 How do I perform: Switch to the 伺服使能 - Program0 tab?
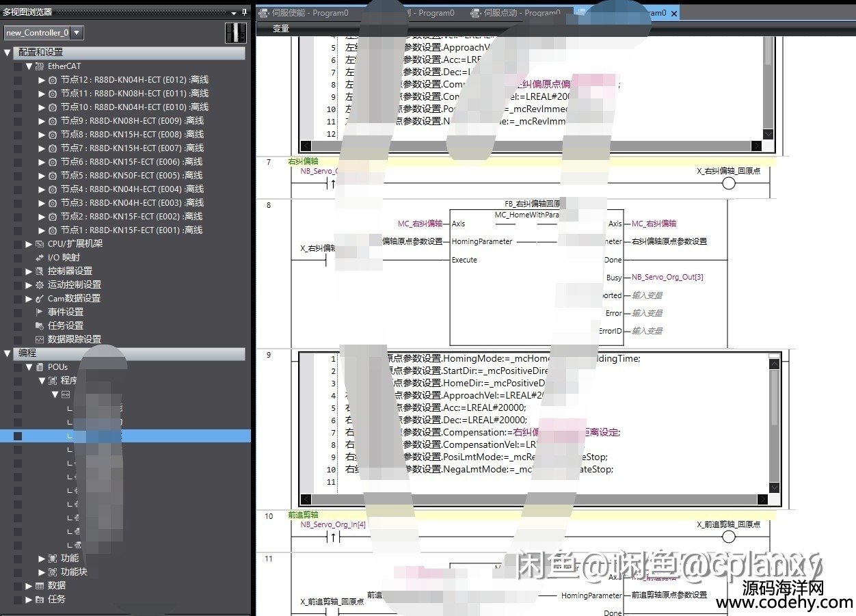(x=304, y=13)
